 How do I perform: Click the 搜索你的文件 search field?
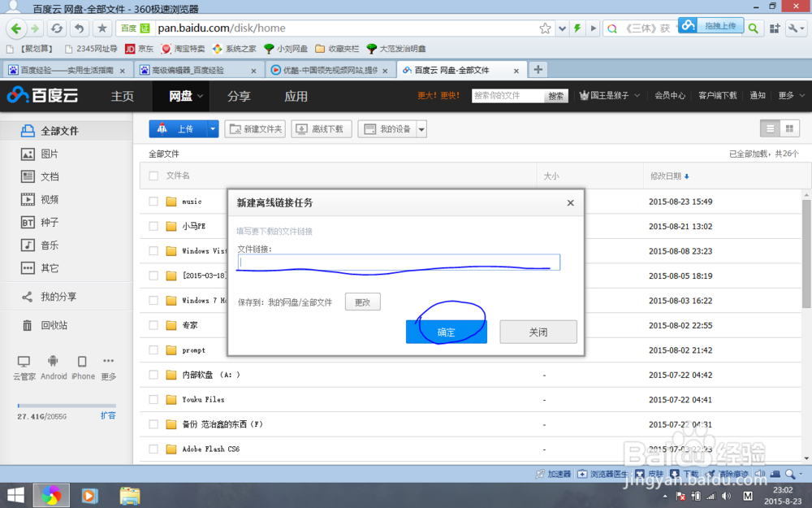tap(508, 96)
